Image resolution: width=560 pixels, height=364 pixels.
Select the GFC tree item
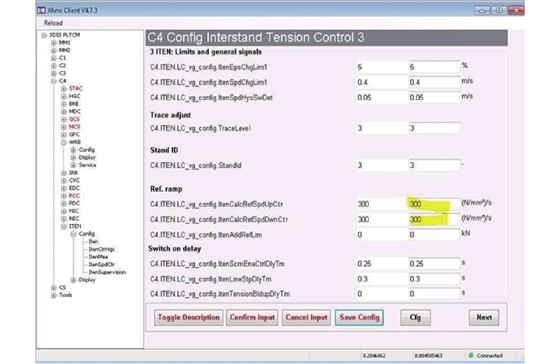tap(74, 135)
